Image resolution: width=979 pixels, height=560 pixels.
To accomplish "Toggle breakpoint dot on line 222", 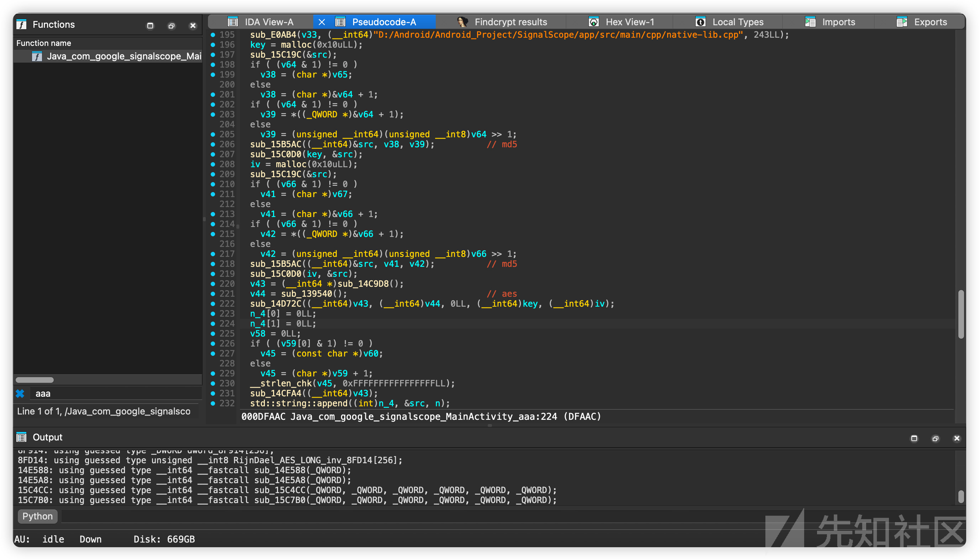I will (x=213, y=304).
